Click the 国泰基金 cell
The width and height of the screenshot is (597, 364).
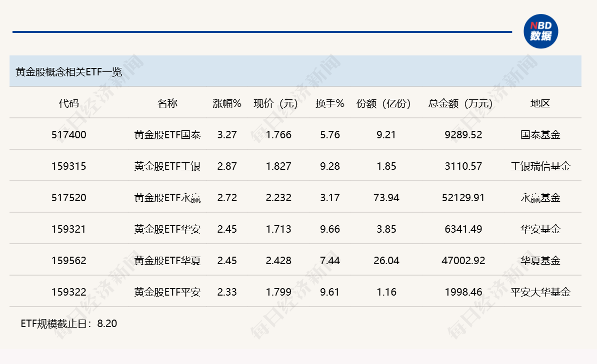(540, 135)
